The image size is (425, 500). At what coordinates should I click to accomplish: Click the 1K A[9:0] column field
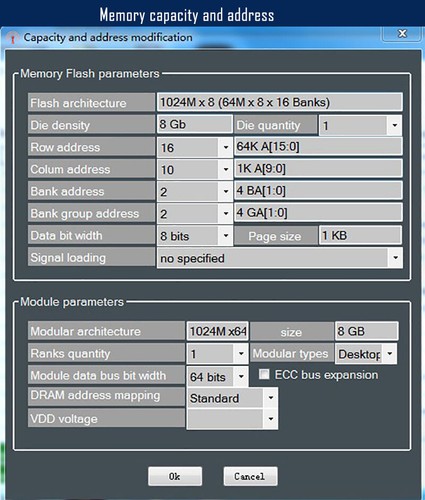pos(318,168)
